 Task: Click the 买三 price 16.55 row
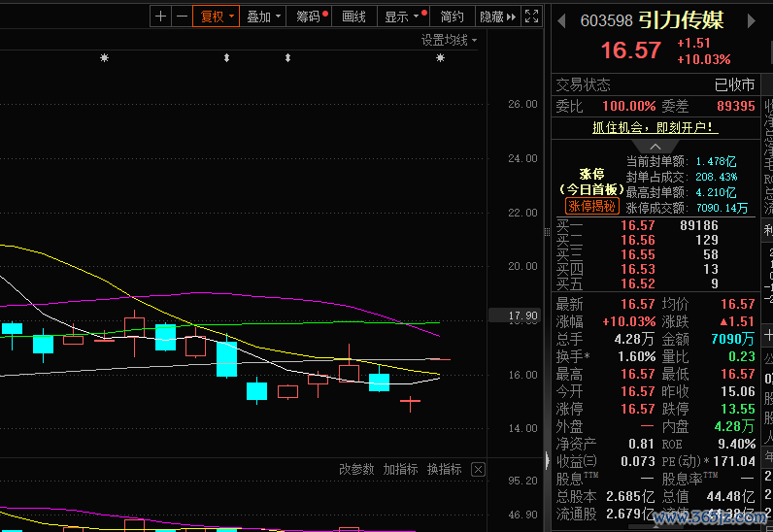[x=655, y=255]
